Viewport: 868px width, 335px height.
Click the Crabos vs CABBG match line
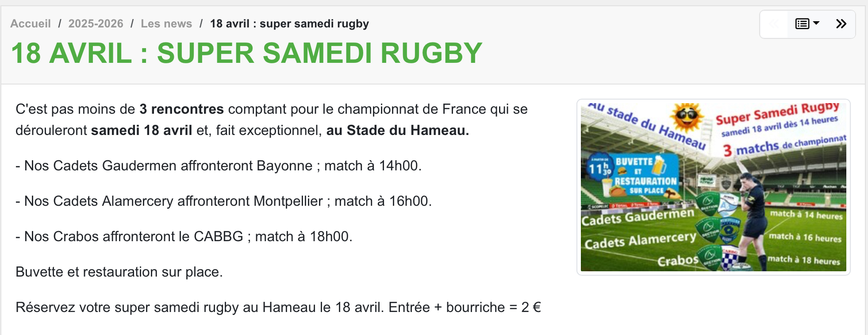[184, 236]
